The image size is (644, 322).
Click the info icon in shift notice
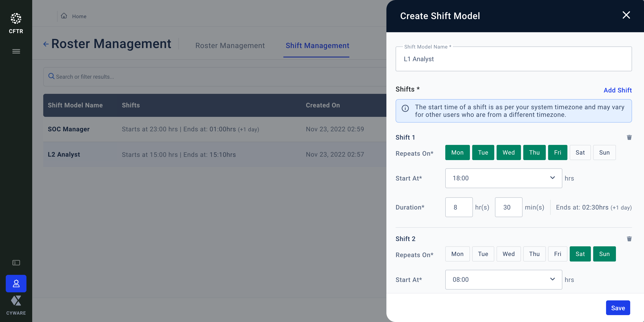406,108
